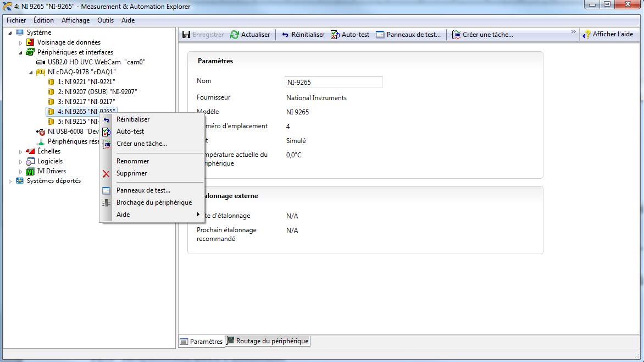This screenshot has width=644, height=362.
Task: Expand the Systèmes déportés node
Action: pos(10,181)
